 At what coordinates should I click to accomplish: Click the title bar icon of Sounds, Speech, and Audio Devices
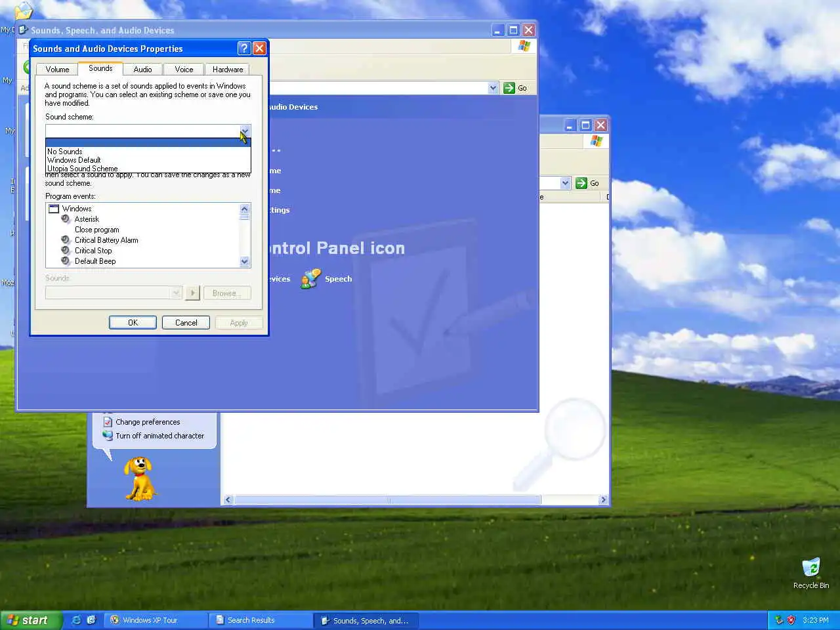tap(24, 30)
